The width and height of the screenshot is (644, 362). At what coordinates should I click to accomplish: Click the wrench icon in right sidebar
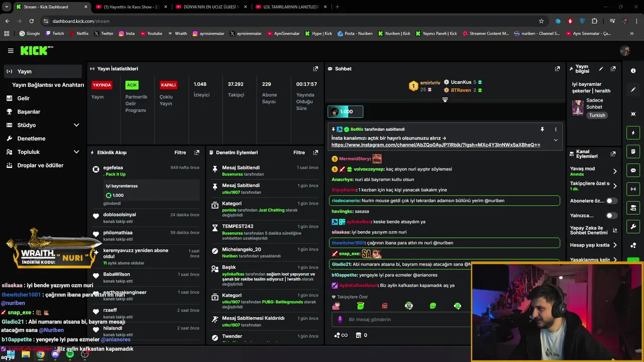(x=633, y=226)
